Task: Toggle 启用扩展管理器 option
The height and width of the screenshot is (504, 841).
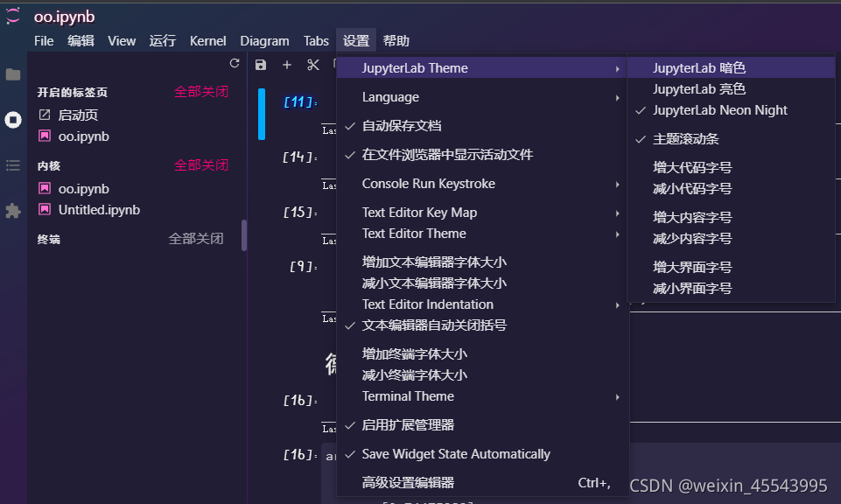Action: coord(483,425)
